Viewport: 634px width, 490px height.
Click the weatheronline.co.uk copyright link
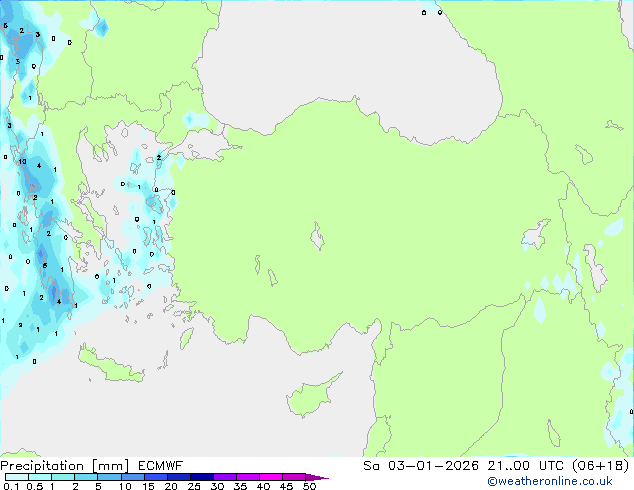(550, 481)
